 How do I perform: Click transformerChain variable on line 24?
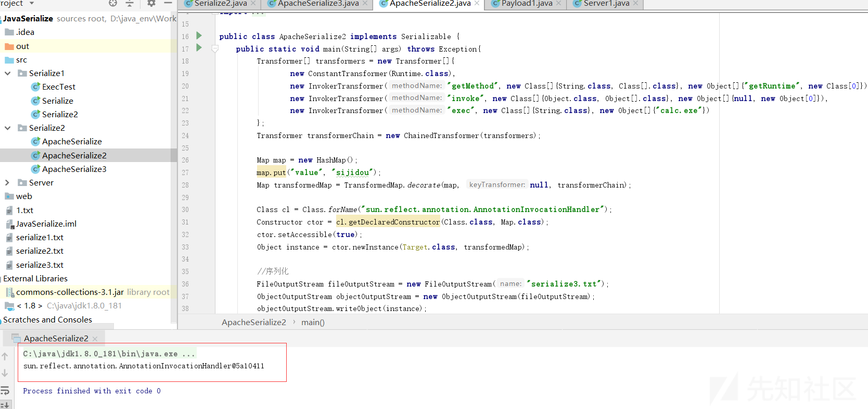coord(340,135)
